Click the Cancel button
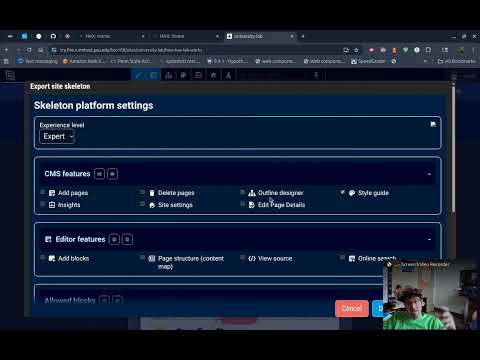The width and height of the screenshot is (480, 360). click(x=352, y=309)
